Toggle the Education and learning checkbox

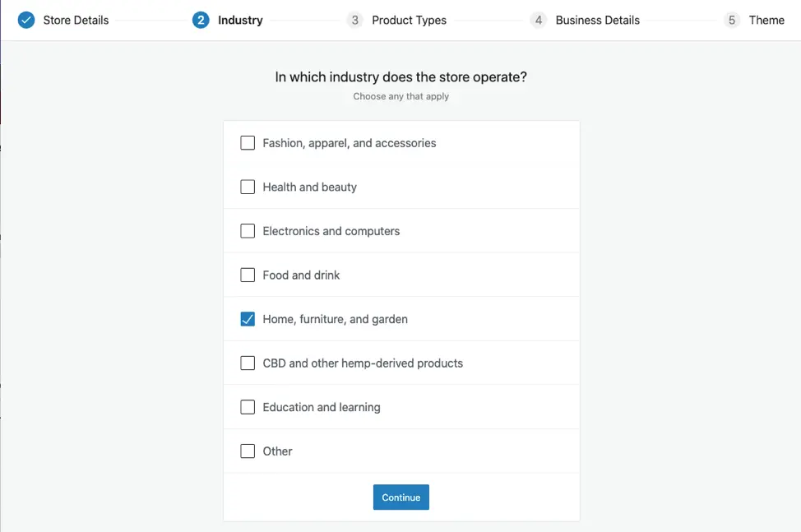pyautogui.click(x=248, y=407)
